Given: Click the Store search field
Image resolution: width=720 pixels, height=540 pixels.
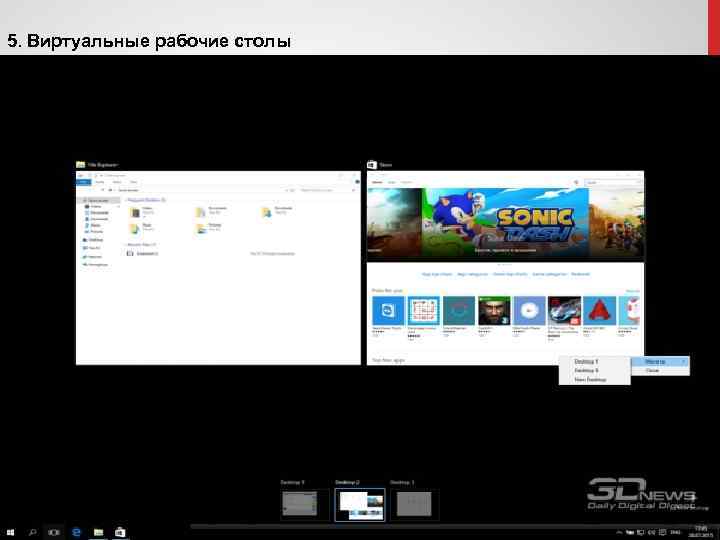Looking at the screenshot, I should pyautogui.click(x=613, y=182).
